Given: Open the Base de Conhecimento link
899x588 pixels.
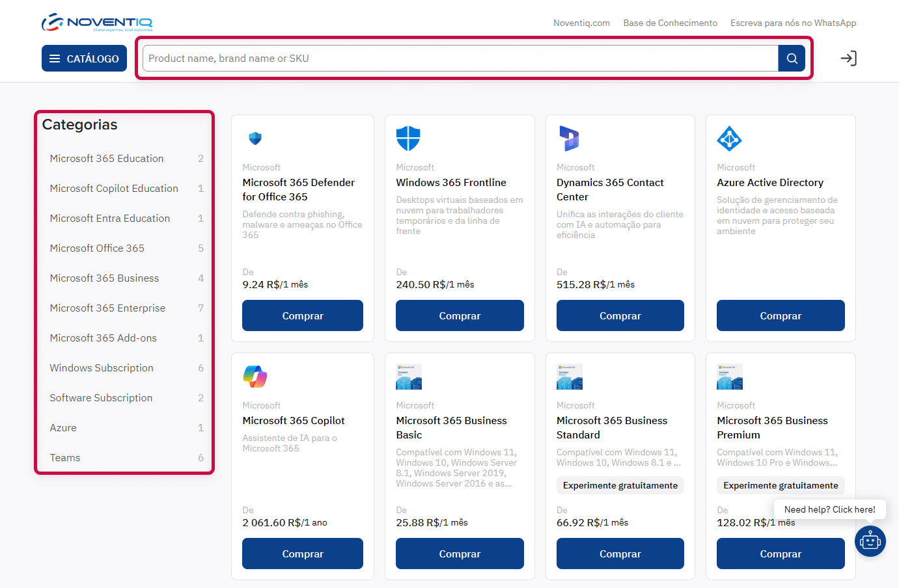Looking at the screenshot, I should [x=670, y=23].
